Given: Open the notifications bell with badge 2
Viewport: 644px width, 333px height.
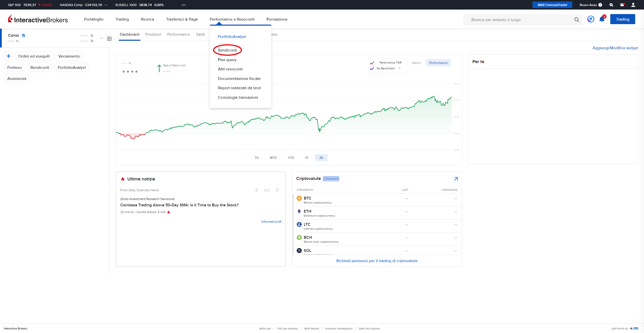Looking at the screenshot, I should click(x=602, y=19).
